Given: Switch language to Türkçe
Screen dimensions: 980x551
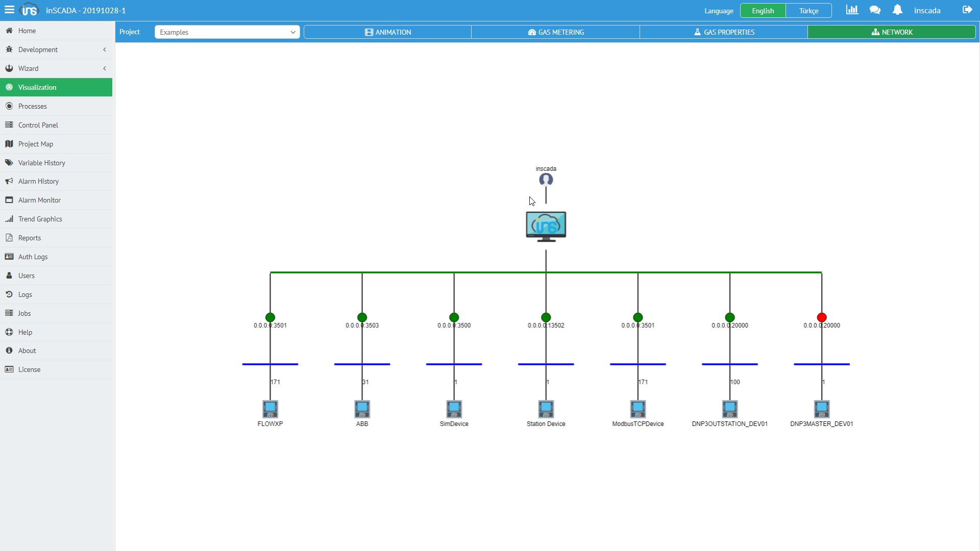Looking at the screenshot, I should point(808,11).
